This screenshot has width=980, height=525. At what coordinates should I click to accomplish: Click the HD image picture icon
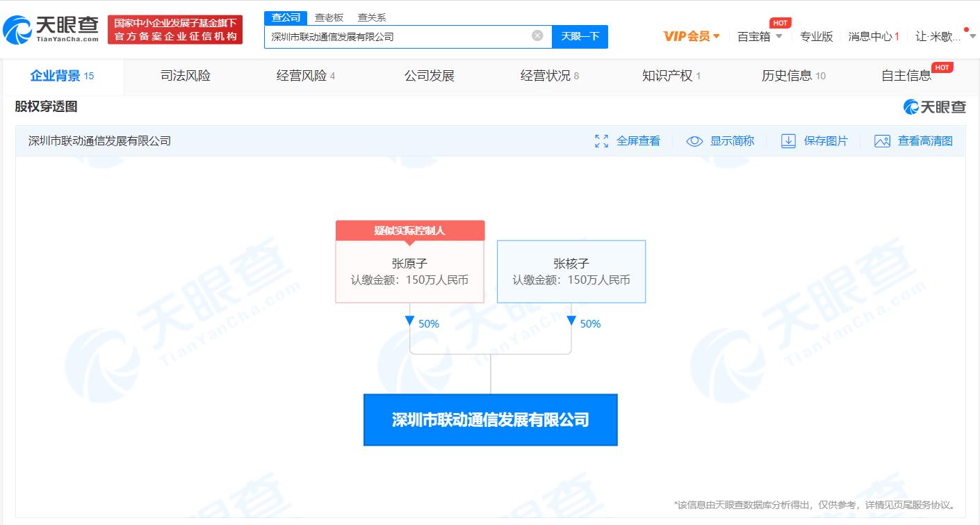[x=882, y=141]
